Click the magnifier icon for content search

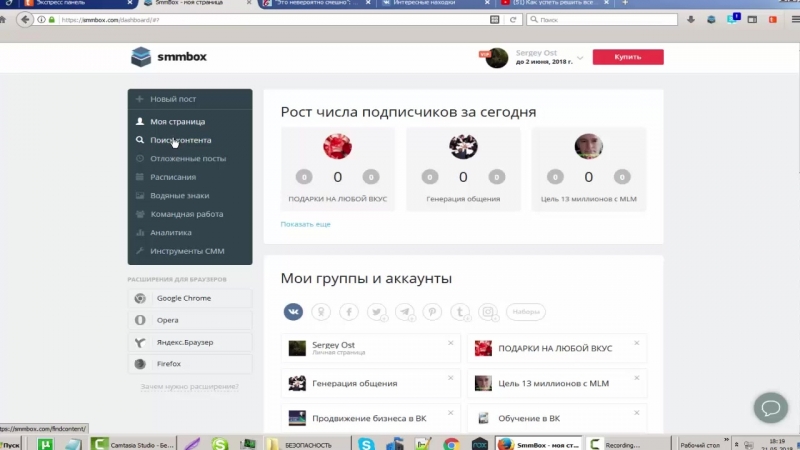[139, 140]
